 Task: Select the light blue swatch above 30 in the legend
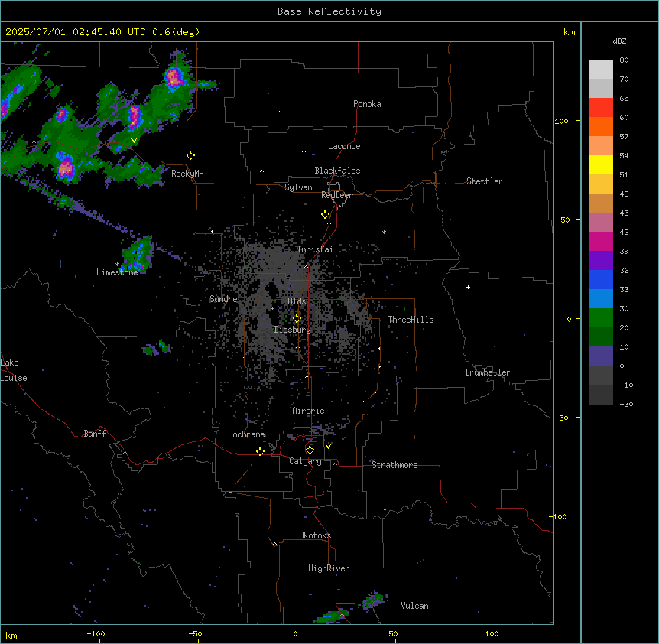[x=601, y=298]
